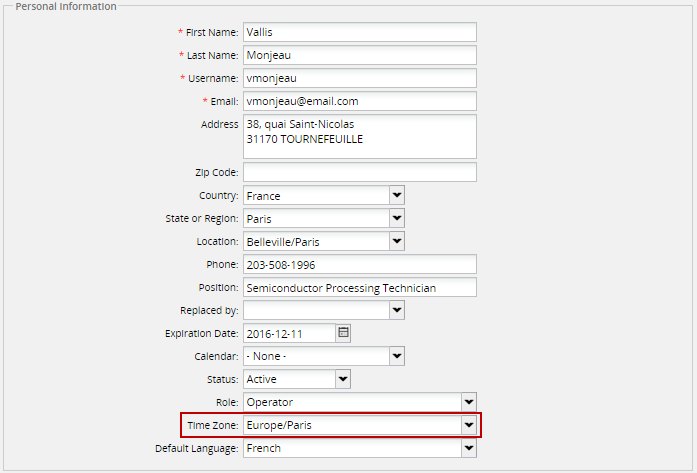Expand the Calendar dropdown set to None

(x=396, y=356)
